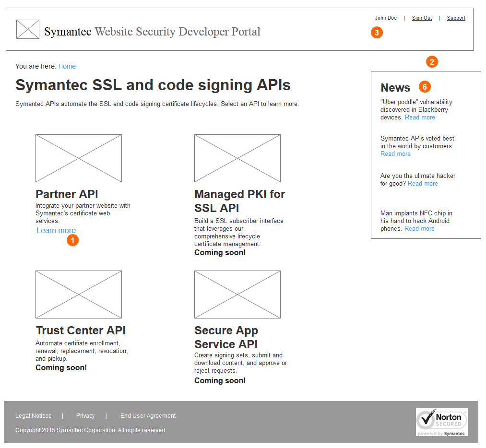Click the Trust Center API heading
This screenshot has height=448, width=486.
81,330
